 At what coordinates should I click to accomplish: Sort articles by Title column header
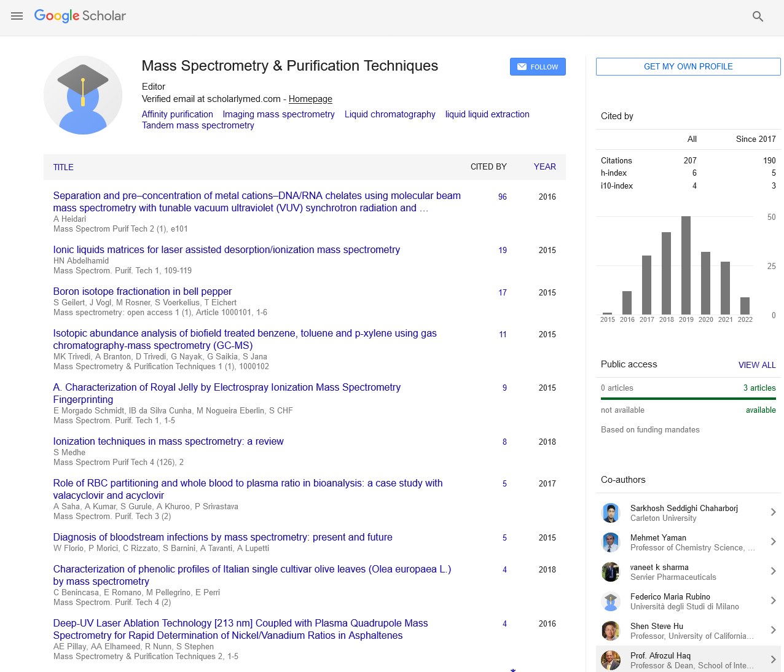[63, 167]
